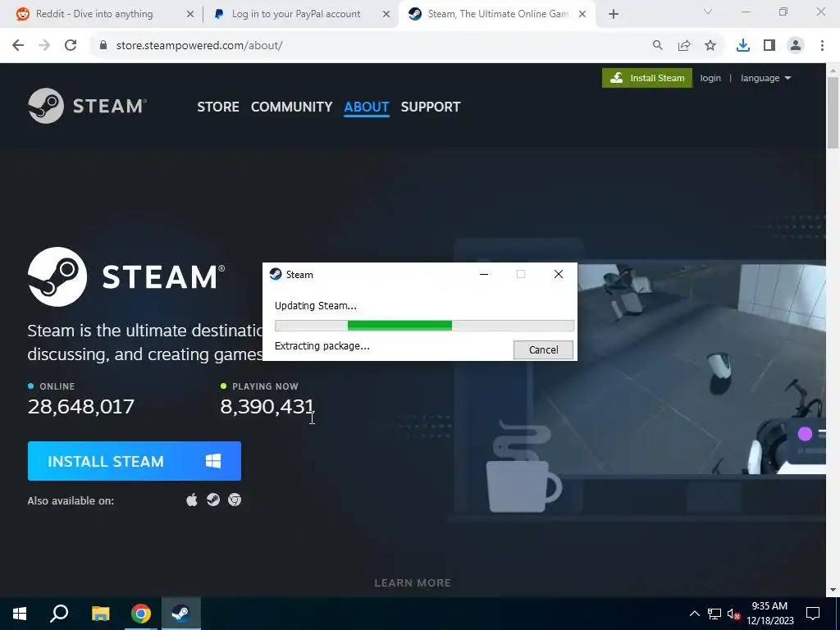Open the taskbar clock and date
This screenshot has width=840, height=630.
point(769,614)
